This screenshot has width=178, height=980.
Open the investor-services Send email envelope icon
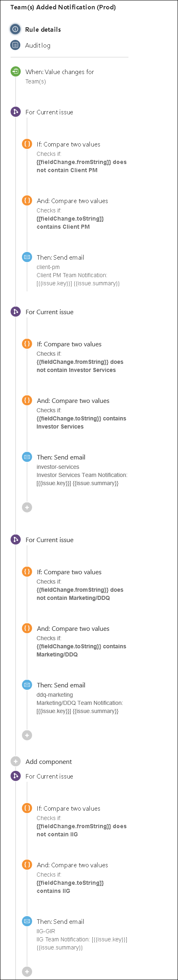27,457
